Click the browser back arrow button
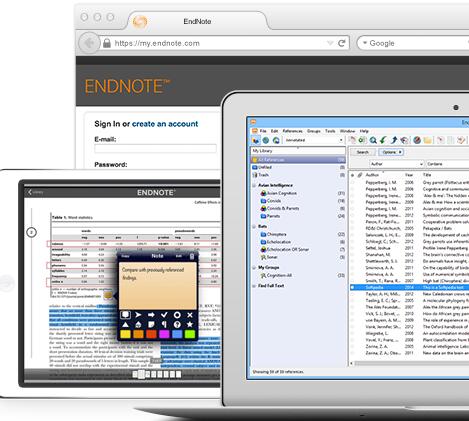The height and width of the screenshot is (421, 469). [x=89, y=43]
